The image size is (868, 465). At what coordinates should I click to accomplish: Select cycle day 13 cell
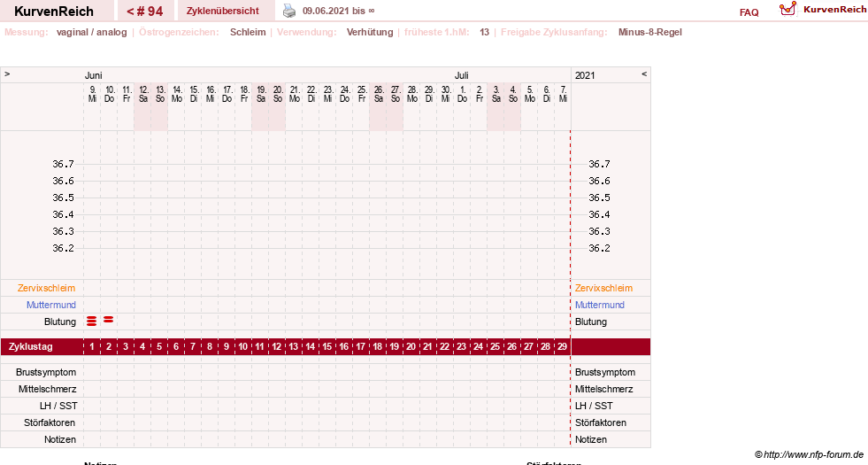click(x=294, y=346)
